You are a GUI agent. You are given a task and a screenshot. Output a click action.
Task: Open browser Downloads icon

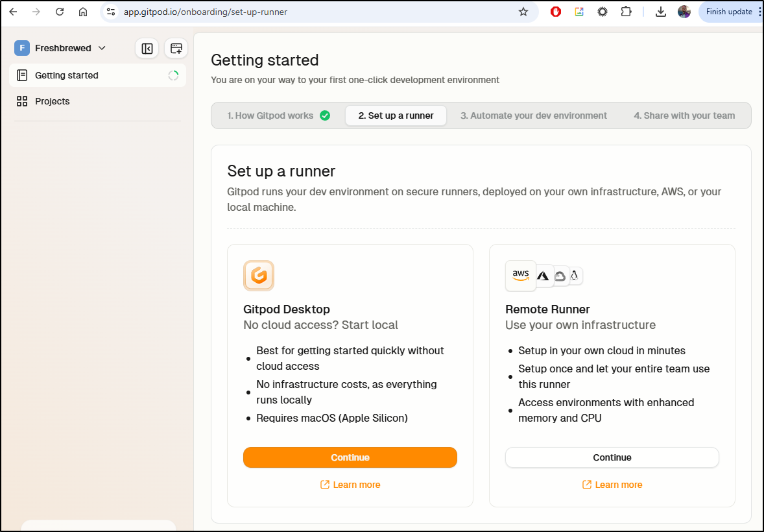click(661, 12)
